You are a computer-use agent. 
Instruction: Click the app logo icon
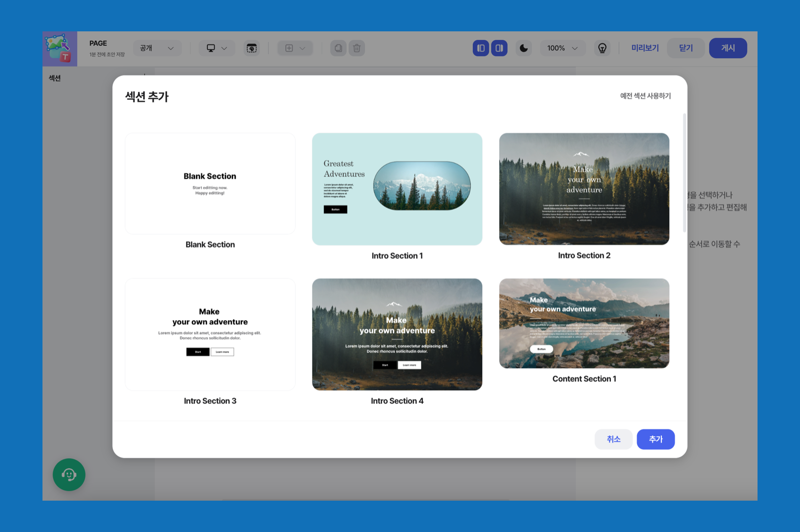[x=60, y=49]
